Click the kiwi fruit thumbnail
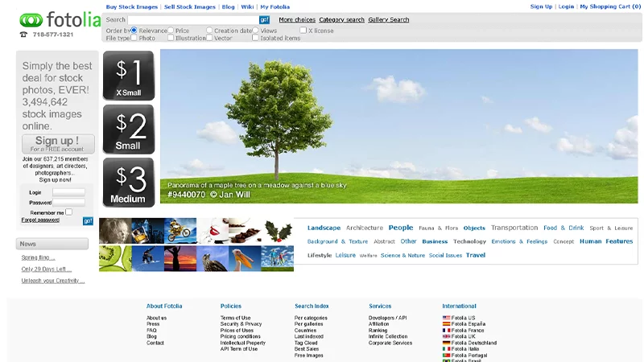The image size is (644, 362). click(x=115, y=258)
